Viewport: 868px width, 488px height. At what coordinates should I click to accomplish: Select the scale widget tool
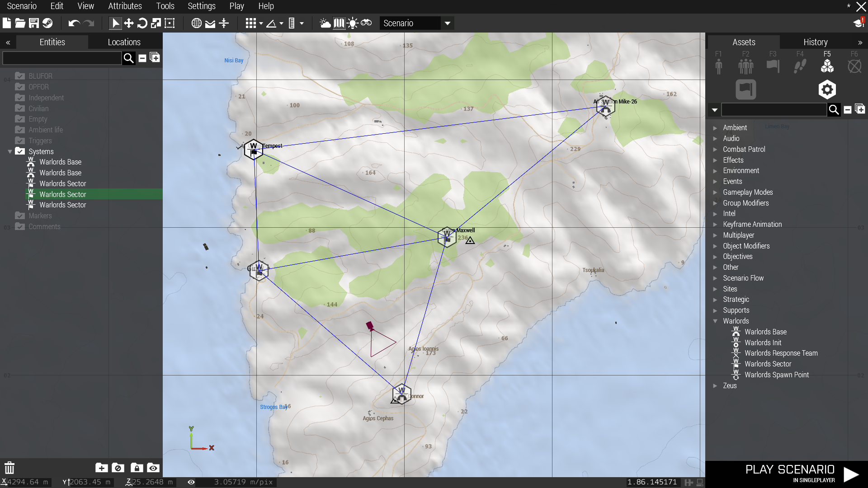pyautogui.click(x=156, y=23)
